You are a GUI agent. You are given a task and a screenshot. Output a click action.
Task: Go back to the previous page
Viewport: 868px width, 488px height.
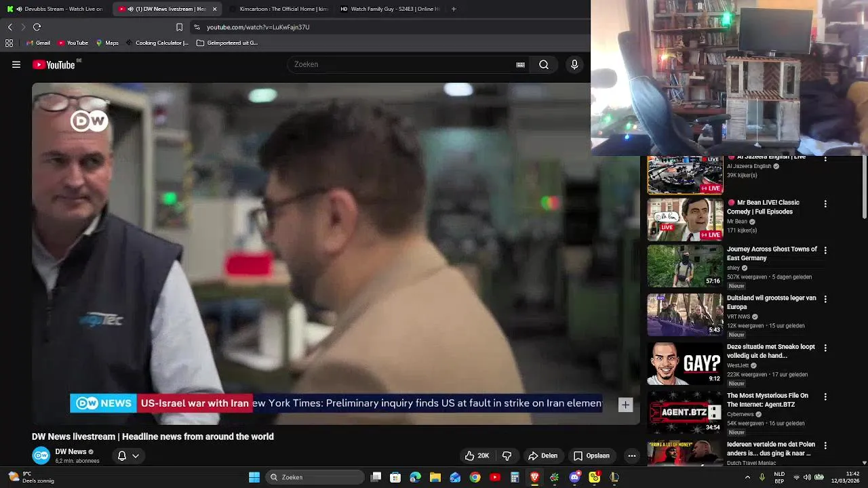coord(9,27)
